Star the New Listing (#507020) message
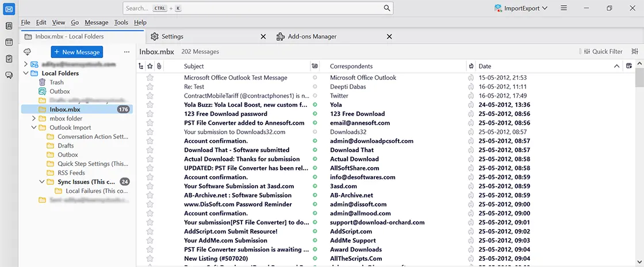644x267 pixels. point(150,258)
